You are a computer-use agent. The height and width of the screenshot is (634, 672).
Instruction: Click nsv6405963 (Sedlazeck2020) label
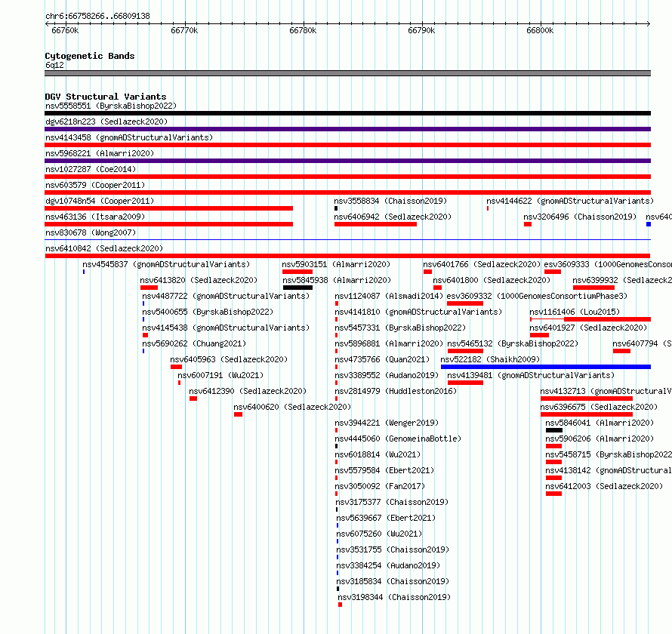(x=229, y=359)
